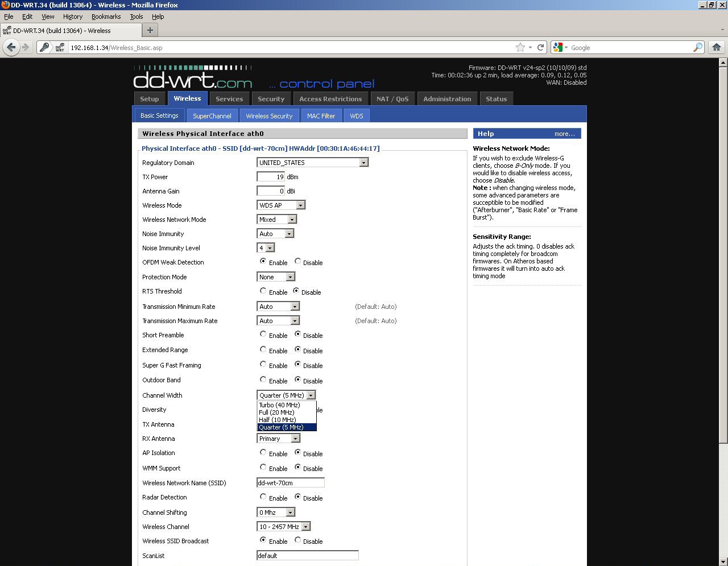The image size is (728, 566).
Task: Select the Quarter (5 MHz) list option
Action: tap(287, 427)
